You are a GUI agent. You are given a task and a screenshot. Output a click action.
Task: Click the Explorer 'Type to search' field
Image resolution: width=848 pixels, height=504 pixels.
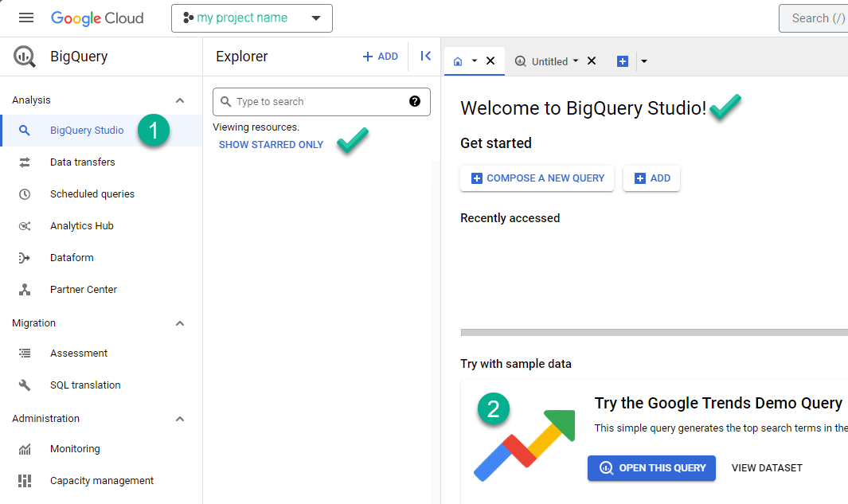tap(321, 102)
